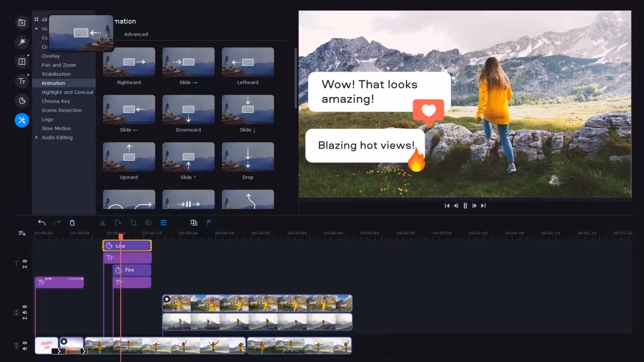This screenshot has height=362, width=644.
Task: Open the Filters magic wand panel
Action: pos(22,42)
